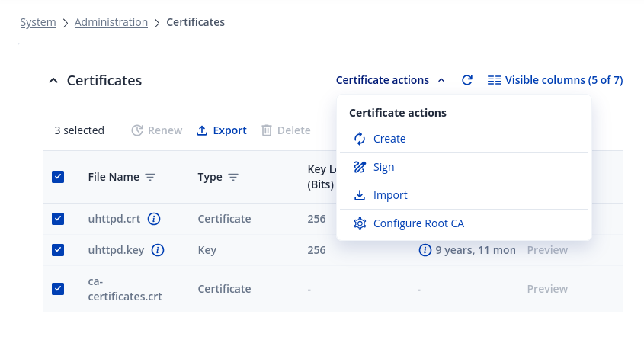Go to System breadcrumb link
644x340 pixels.
click(x=38, y=22)
